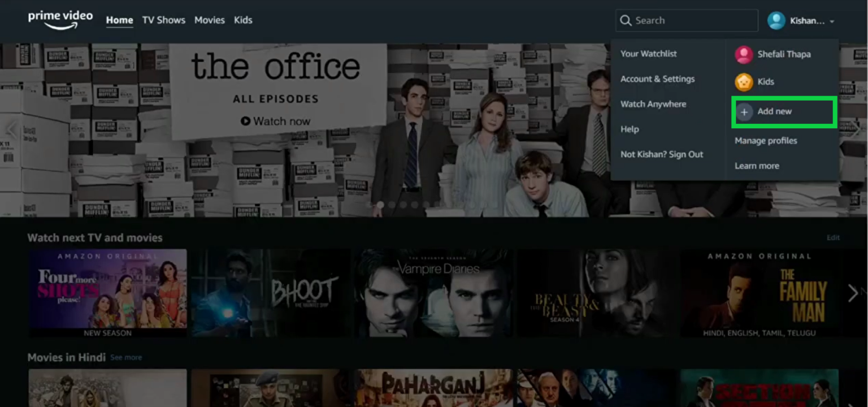Open Account & Settings
Image resolution: width=868 pixels, height=407 pixels.
[x=657, y=79]
